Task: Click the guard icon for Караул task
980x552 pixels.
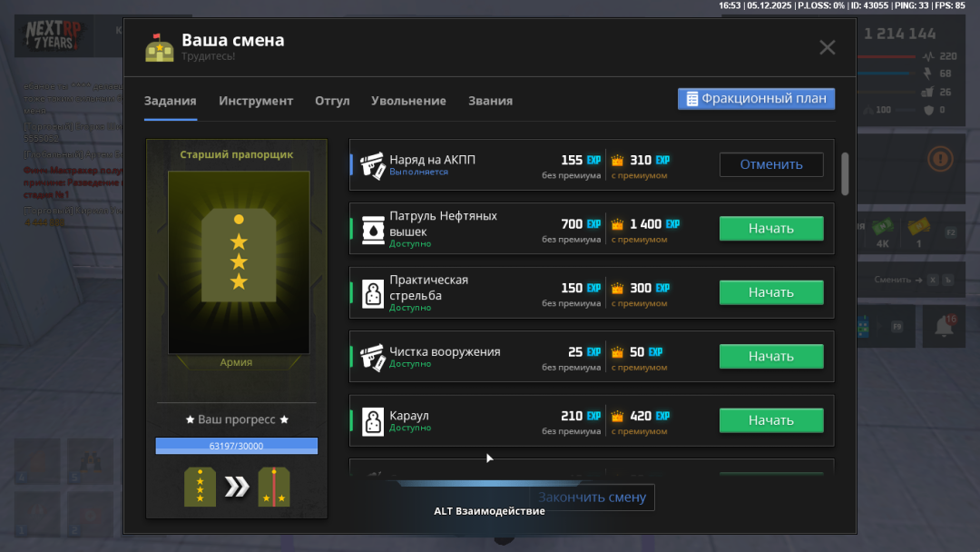Action: tap(372, 420)
